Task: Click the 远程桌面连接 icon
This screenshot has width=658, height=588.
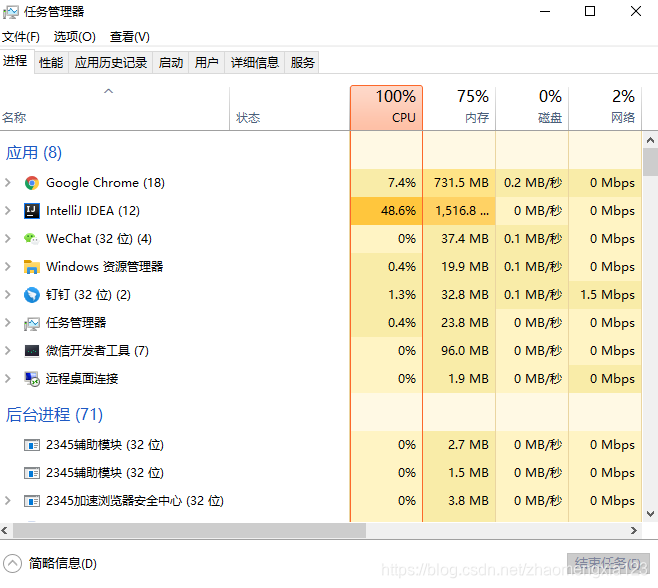Action: pyautogui.click(x=31, y=379)
